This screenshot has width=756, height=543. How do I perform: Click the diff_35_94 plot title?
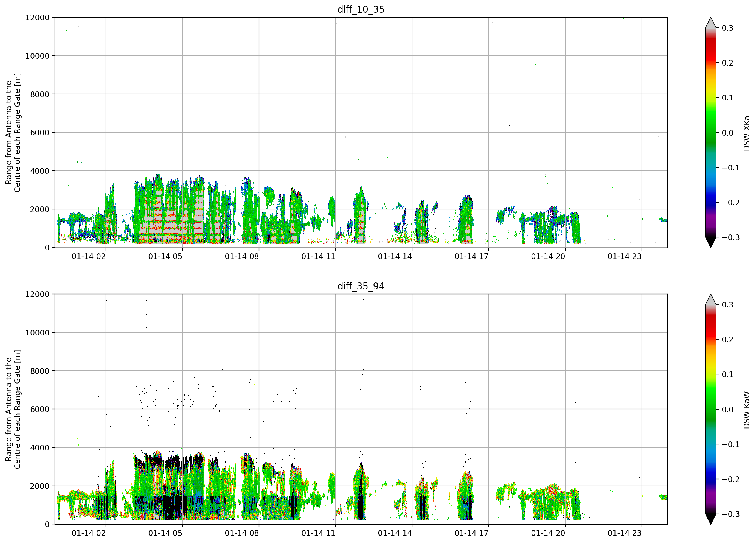(361, 286)
